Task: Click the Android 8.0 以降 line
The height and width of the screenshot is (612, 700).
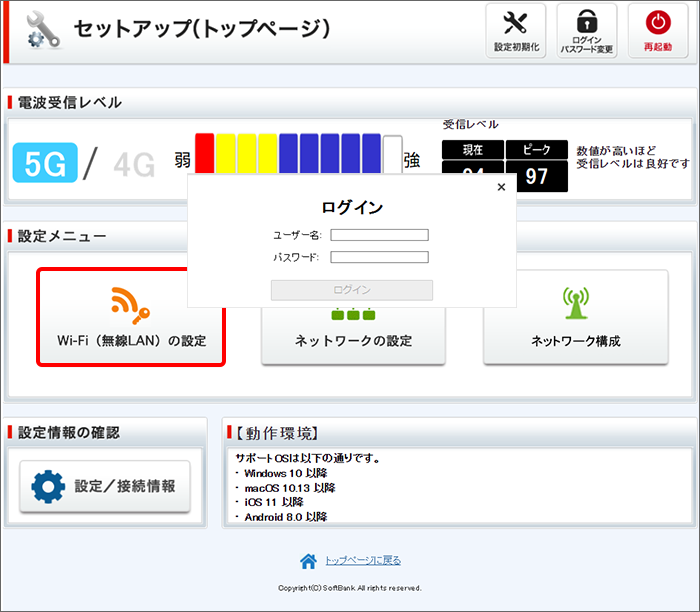Action: [x=286, y=517]
